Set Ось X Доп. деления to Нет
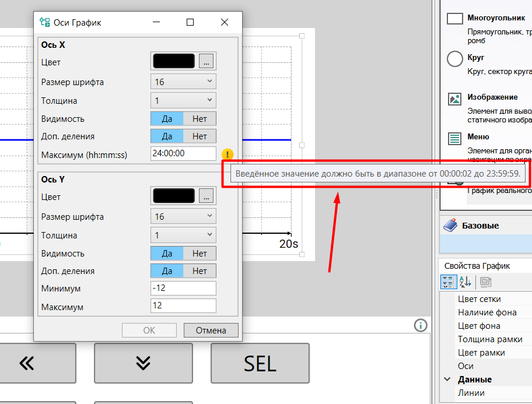This screenshot has width=532, height=404. [x=199, y=136]
